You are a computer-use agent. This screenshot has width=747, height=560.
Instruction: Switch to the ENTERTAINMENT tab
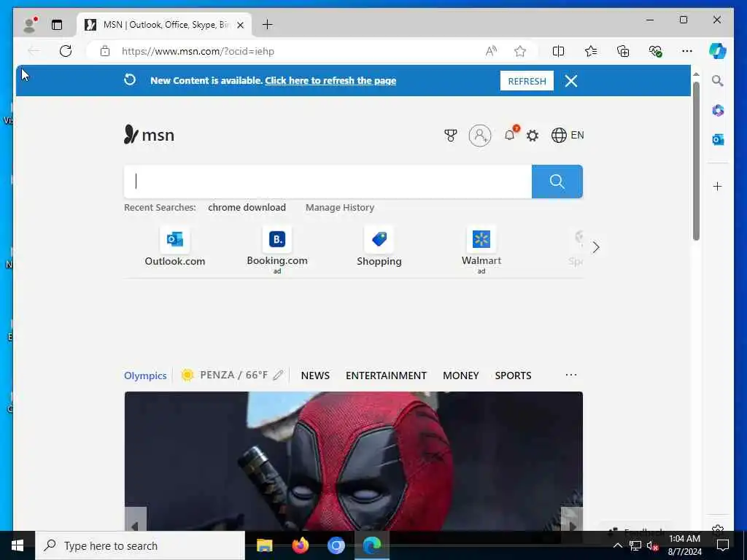(x=386, y=376)
